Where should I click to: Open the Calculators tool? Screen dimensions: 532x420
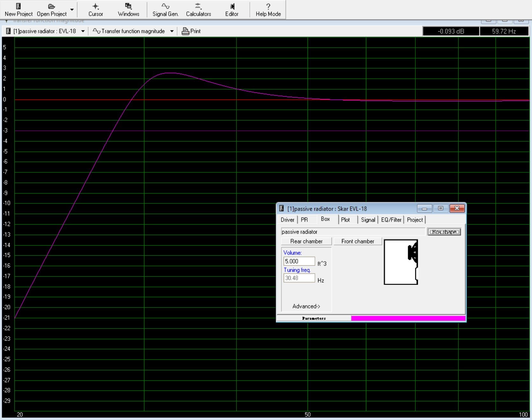tap(198, 10)
